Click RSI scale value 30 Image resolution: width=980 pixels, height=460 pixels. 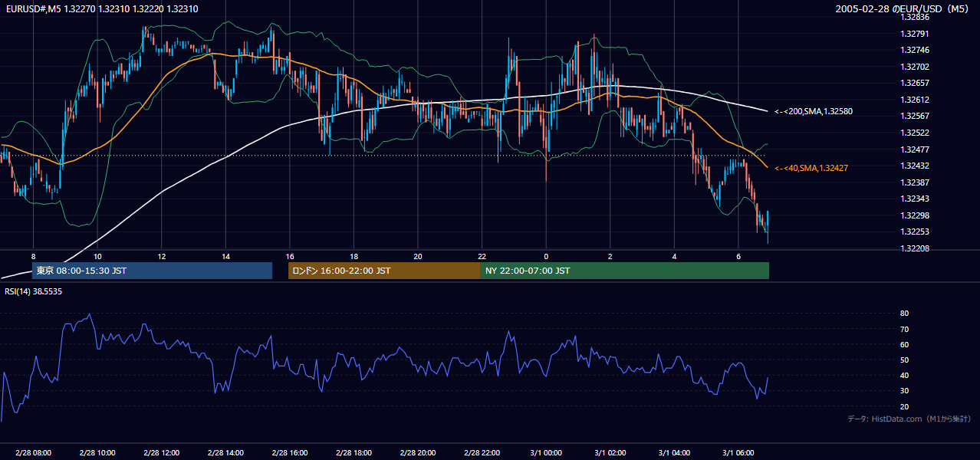[x=905, y=391]
